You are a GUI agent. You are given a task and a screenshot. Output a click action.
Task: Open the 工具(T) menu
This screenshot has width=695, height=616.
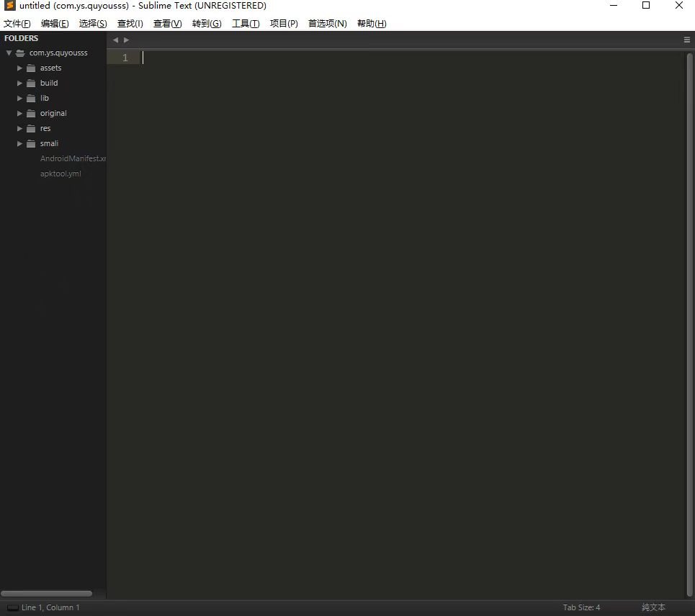[x=246, y=24]
